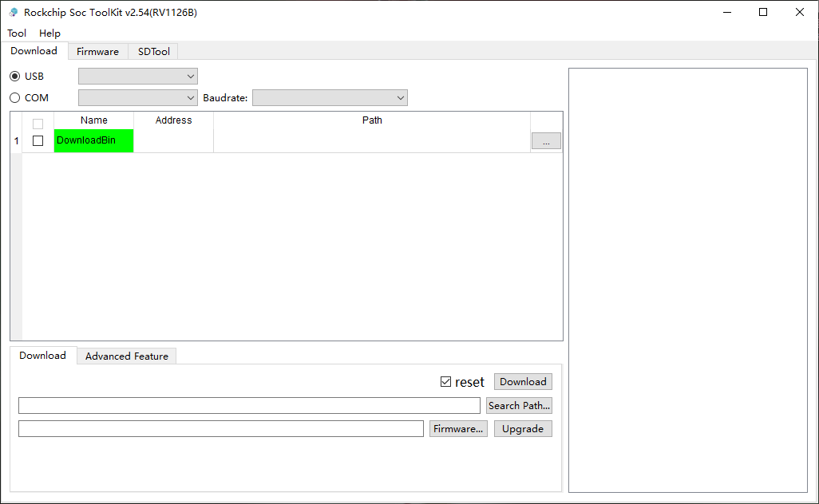Image resolution: width=819 pixels, height=504 pixels.
Task: Click the Path column header
Action: click(372, 120)
